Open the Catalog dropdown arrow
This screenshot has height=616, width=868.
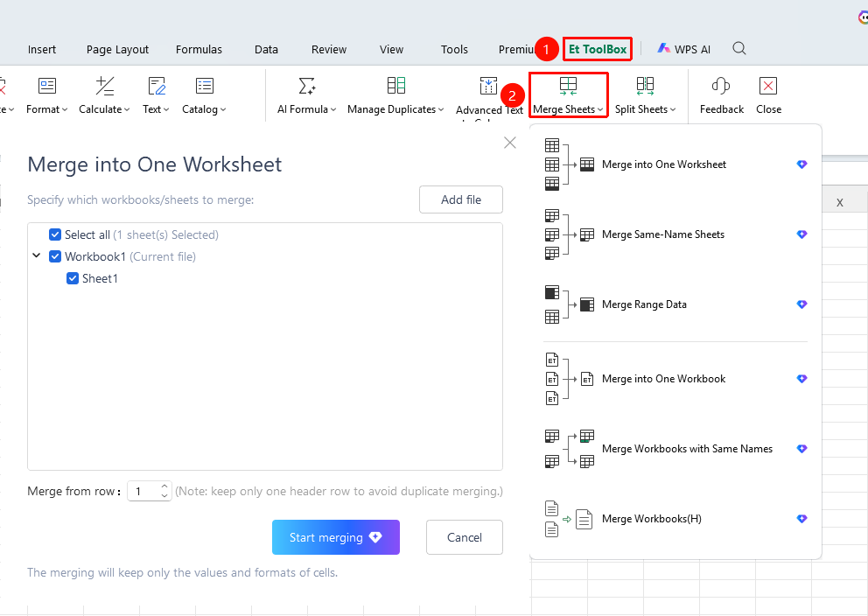point(223,109)
